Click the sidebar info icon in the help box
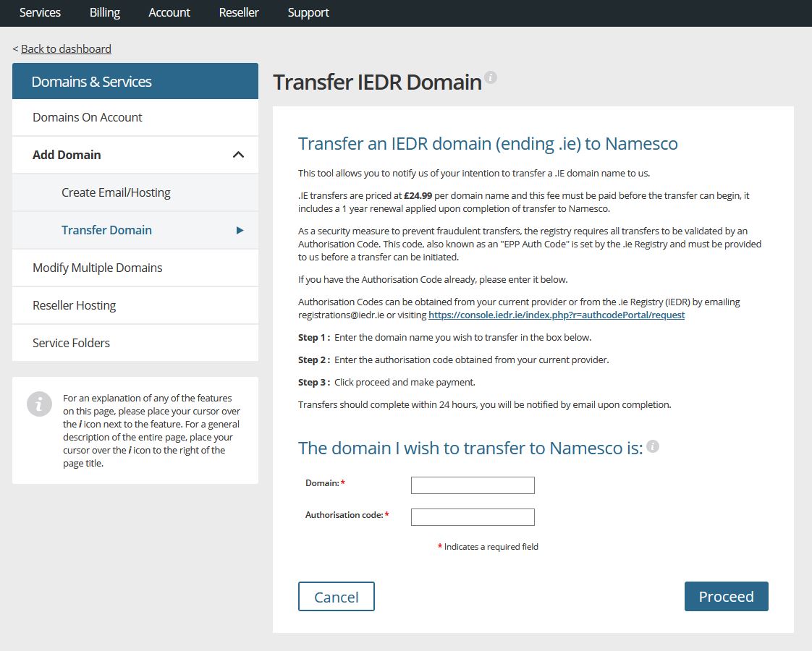 point(39,404)
